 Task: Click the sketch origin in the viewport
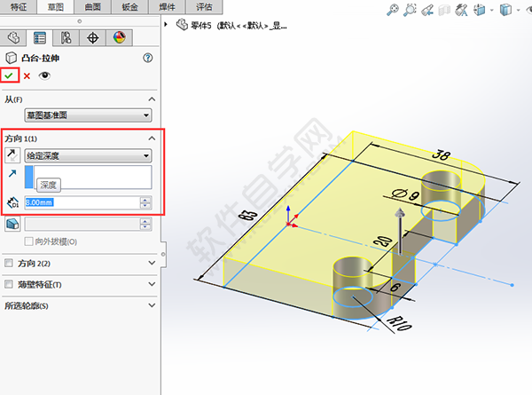[x=289, y=224]
